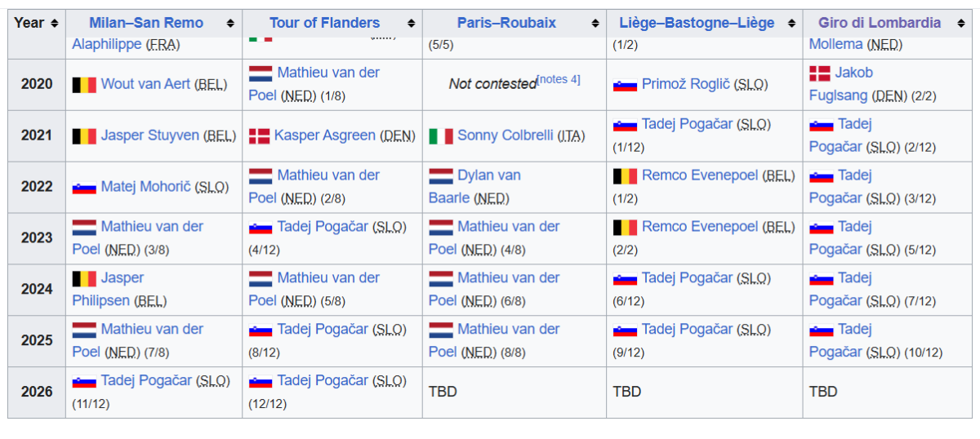Click the Danish flag next to Kasper Asgreen
The height and width of the screenshot is (439, 980).
pos(259,135)
